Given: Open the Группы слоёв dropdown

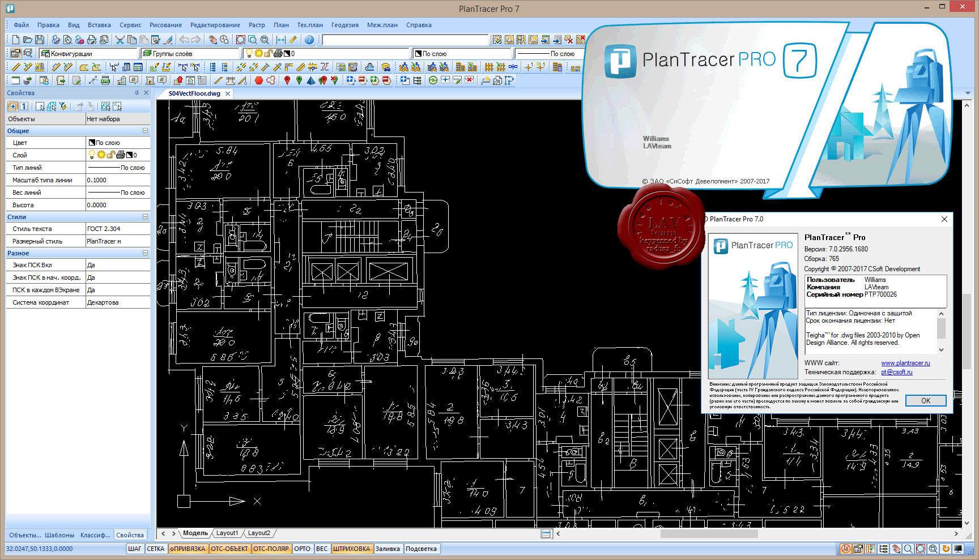Looking at the screenshot, I should tap(190, 54).
